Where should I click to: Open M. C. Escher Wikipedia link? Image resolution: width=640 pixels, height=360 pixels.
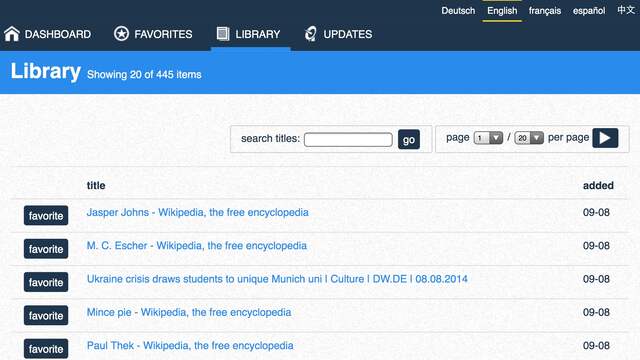coord(197,246)
